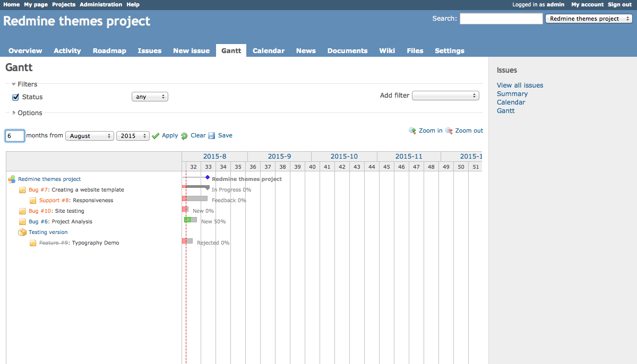Open the News tab

pos(306,51)
